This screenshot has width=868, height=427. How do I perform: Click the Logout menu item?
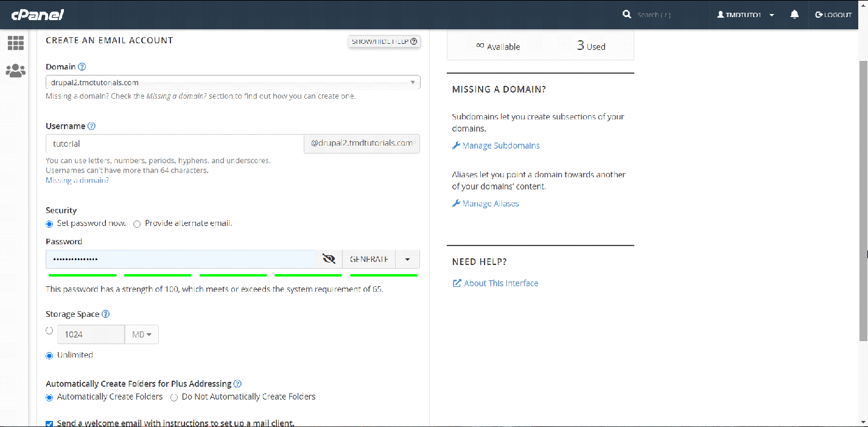tap(833, 15)
